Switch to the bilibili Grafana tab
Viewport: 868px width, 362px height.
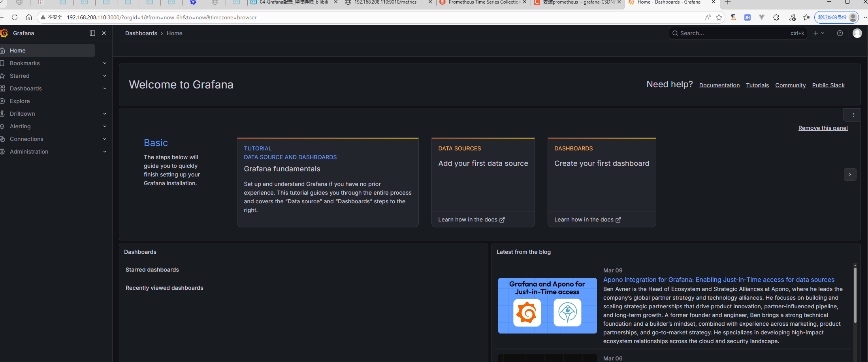tap(294, 2)
